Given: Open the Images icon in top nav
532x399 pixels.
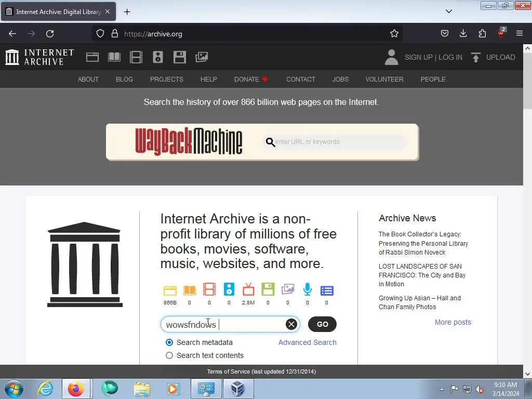Looking at the screenshot, I should click(x=202, y=57).
